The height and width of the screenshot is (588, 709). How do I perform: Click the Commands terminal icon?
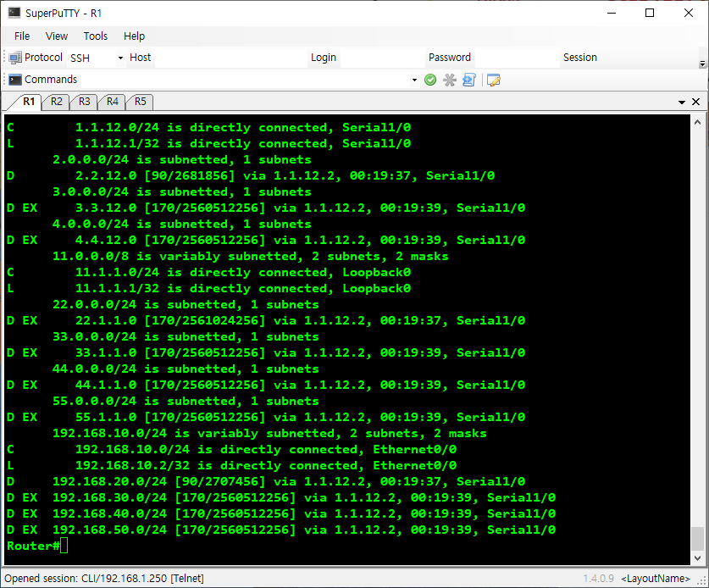pyautogui.click(x=15, y=80)
